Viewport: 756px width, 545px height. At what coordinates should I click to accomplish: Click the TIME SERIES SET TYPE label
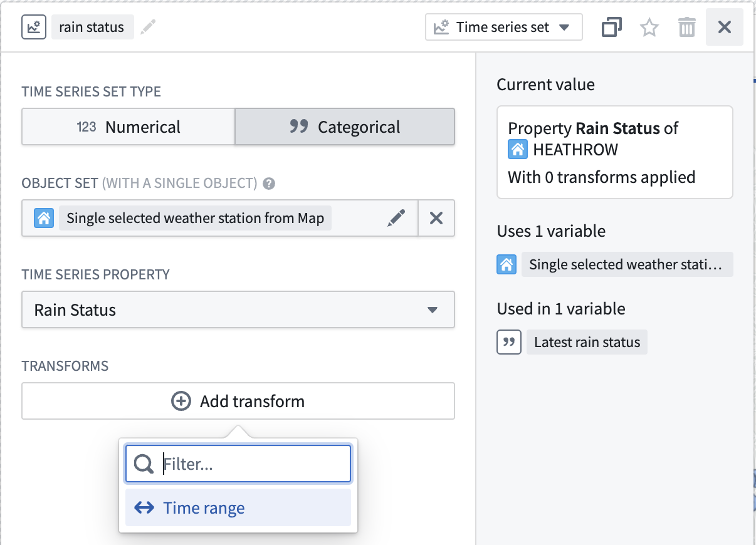pyautogui.click(x=92, y=91)
